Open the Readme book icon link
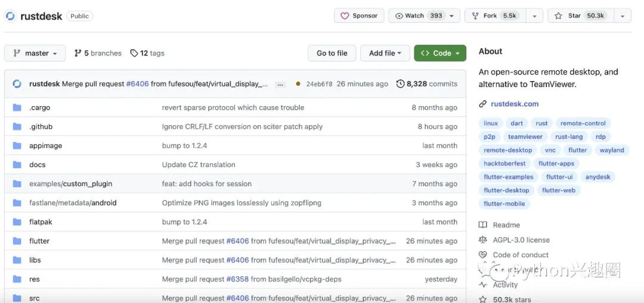This screenshot has width=644, height=303. click(483, 225)
